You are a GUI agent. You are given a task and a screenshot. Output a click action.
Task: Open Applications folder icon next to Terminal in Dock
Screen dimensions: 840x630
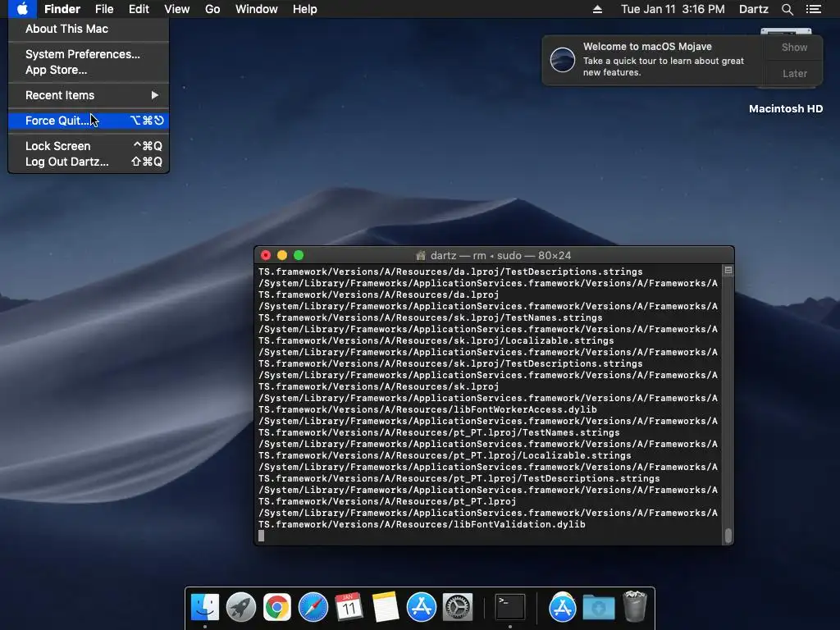click(x=562, y=608)
